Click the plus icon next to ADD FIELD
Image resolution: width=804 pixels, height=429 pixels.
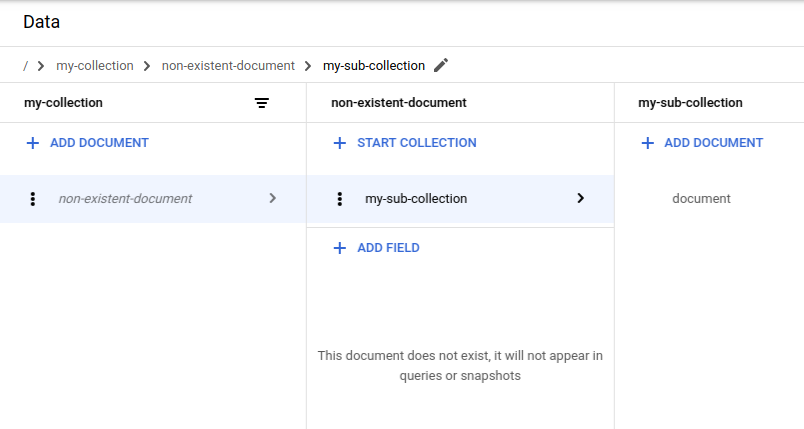[x=340, y=248]
